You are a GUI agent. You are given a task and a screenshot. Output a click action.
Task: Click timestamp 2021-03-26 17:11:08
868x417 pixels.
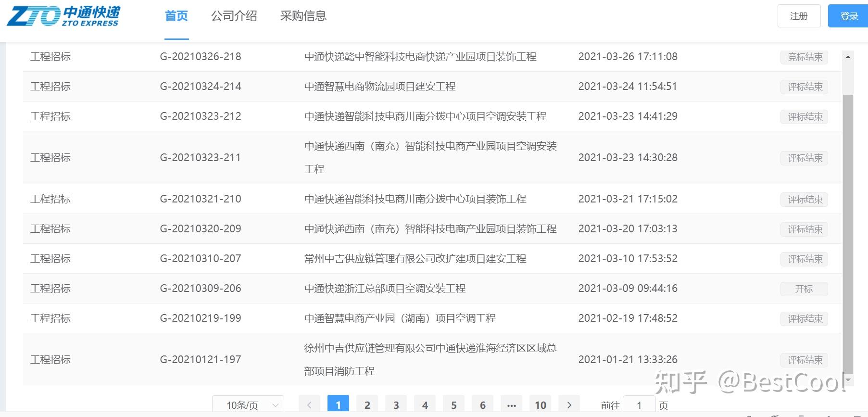(628, 57)
